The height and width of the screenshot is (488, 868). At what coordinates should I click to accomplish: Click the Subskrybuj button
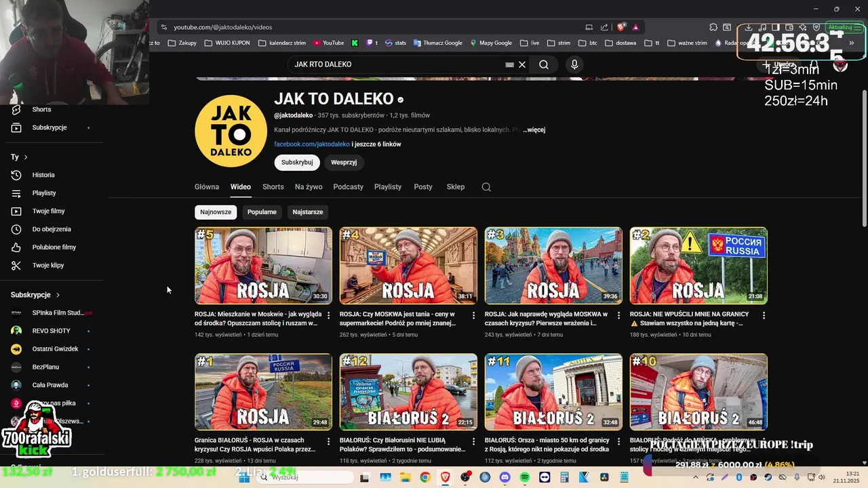(x=297, y=163)
